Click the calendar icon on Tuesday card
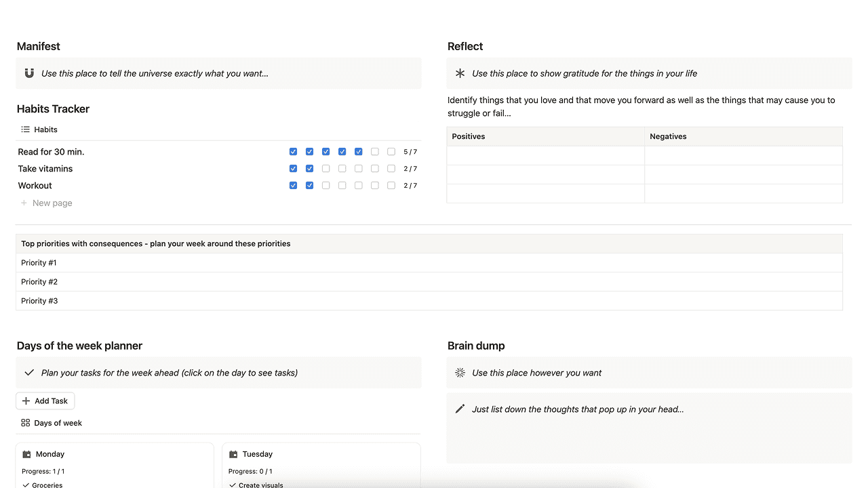 233,454
